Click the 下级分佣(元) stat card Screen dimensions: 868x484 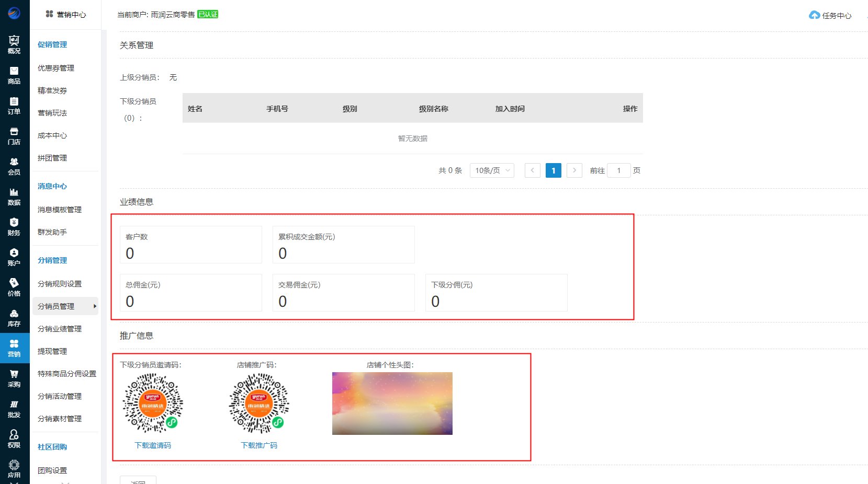[x=497, y=293]
